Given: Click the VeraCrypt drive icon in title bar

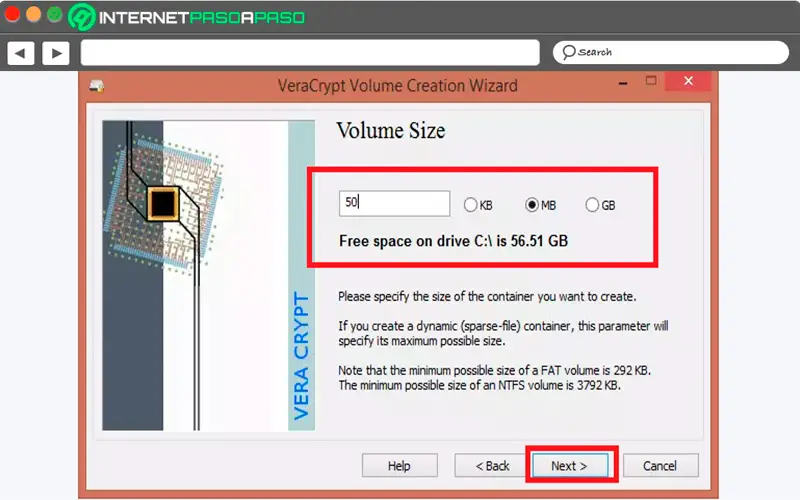Looking at the screenshot, I should click(x=97, y=86).
